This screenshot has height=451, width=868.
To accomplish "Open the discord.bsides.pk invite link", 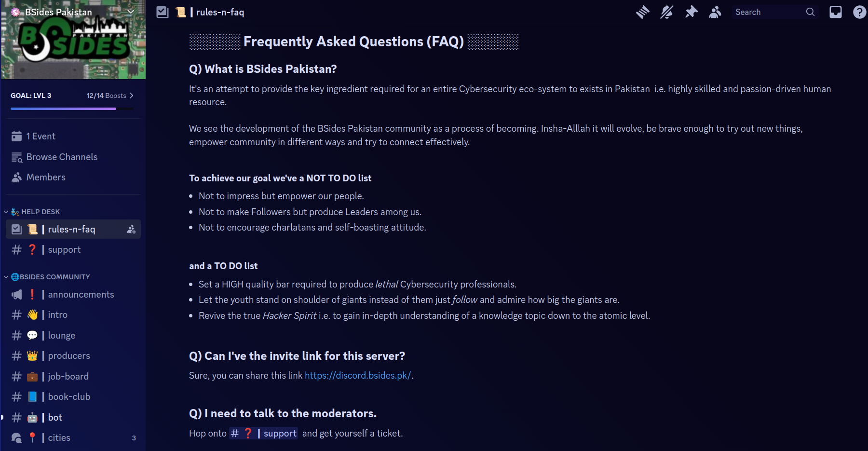I will coord(358,375).
